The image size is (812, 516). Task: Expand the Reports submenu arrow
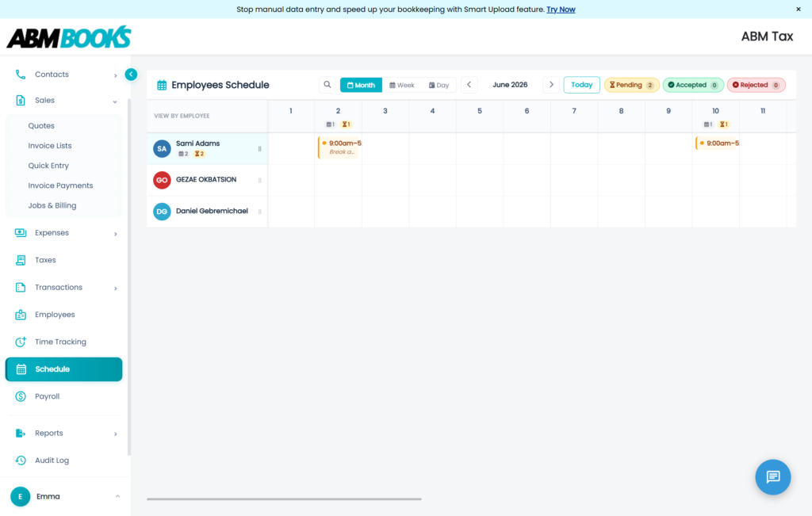pyautogui.click(x=116, y=434)
